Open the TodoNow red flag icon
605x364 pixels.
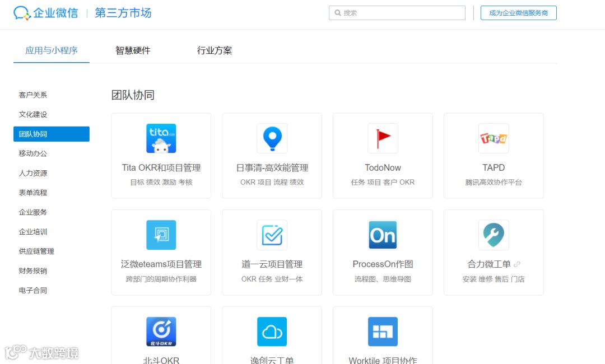[383, 138]
